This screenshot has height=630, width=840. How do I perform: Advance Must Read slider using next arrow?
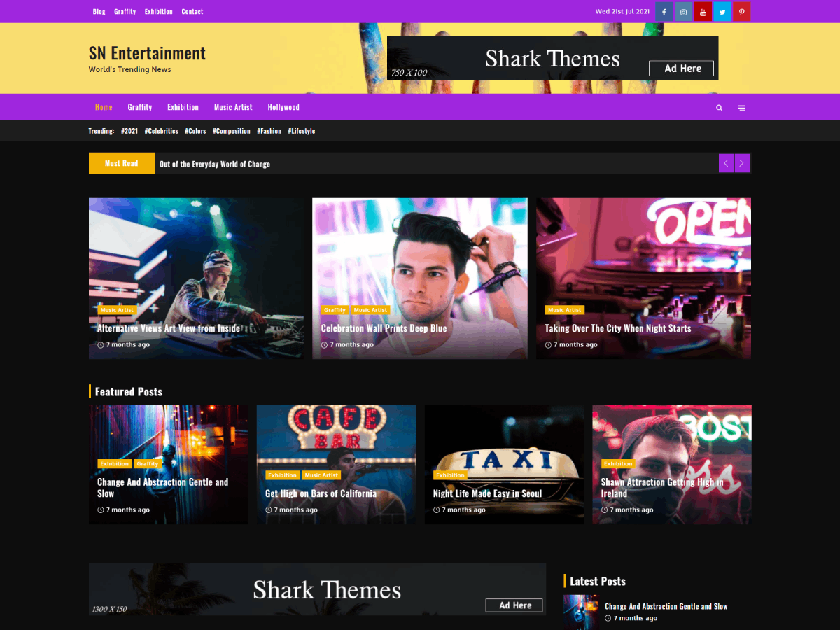click(x=742, y=162)
